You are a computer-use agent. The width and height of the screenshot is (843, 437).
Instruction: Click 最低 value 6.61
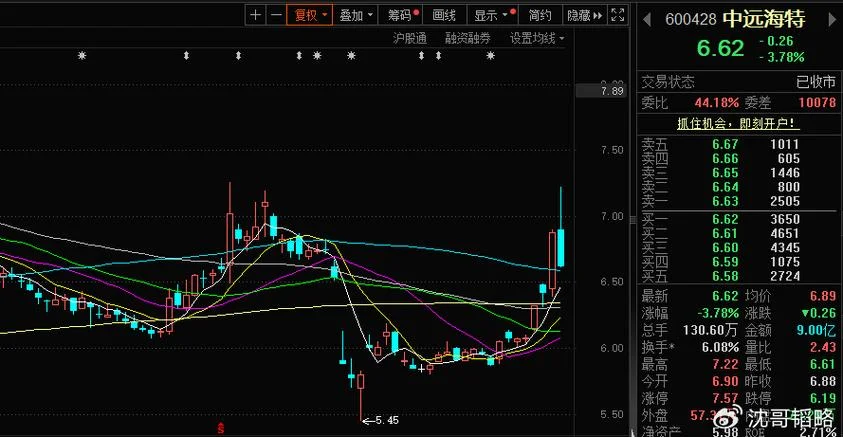click(x=823, y=364)
